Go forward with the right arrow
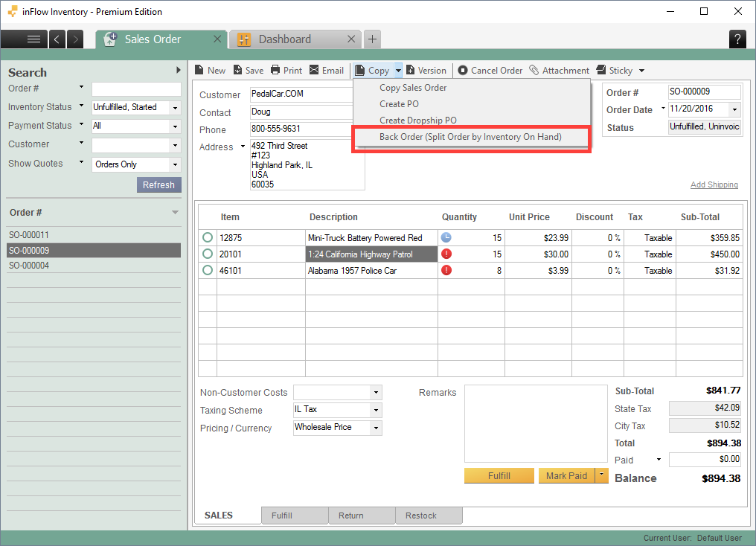756x546 pixels. tap(75, 39)
